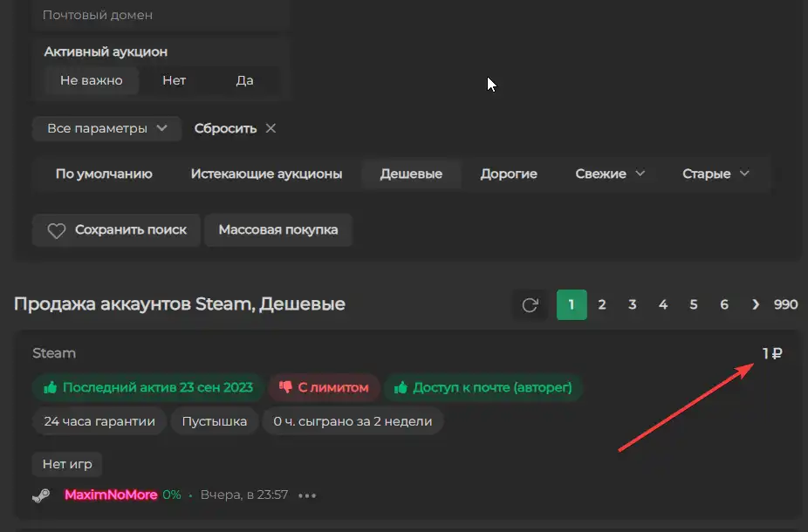The height and width of the screenshot is (532, 808).
Task: Go to page 5
Action: [x=694, y=305]
